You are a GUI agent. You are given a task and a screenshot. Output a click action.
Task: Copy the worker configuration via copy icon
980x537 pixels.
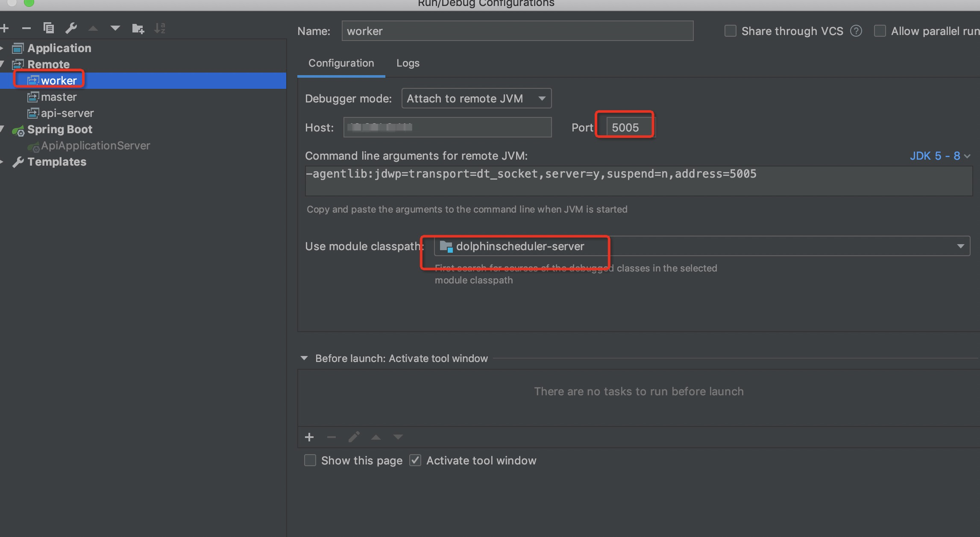click(x=49, y=28)
